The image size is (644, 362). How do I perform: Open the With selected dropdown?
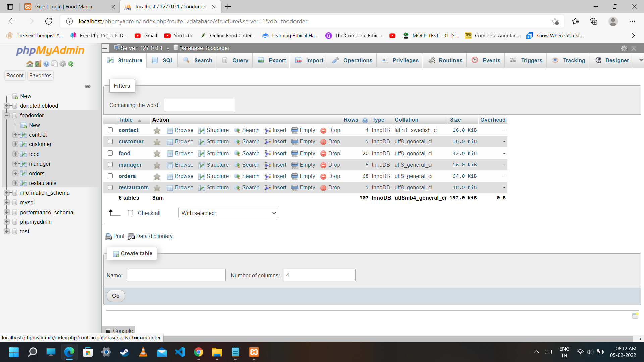click(x=228, y=213)
